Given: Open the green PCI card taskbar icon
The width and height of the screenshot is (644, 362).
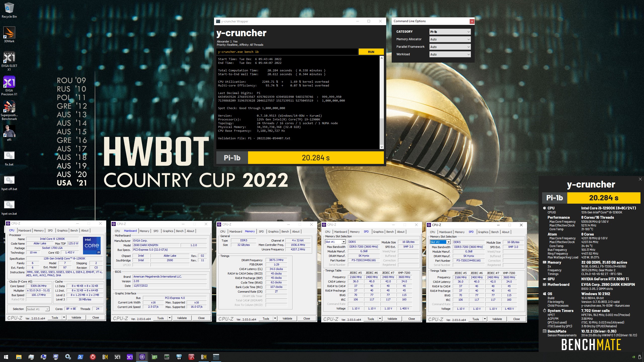Looking at the screenshot, I should (154, 357).
